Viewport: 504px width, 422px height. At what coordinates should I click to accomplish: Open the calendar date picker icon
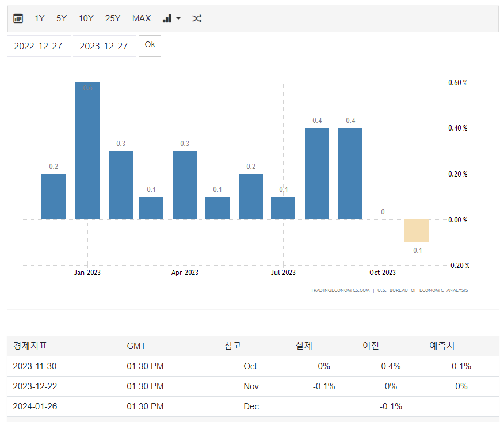(18, 18)
